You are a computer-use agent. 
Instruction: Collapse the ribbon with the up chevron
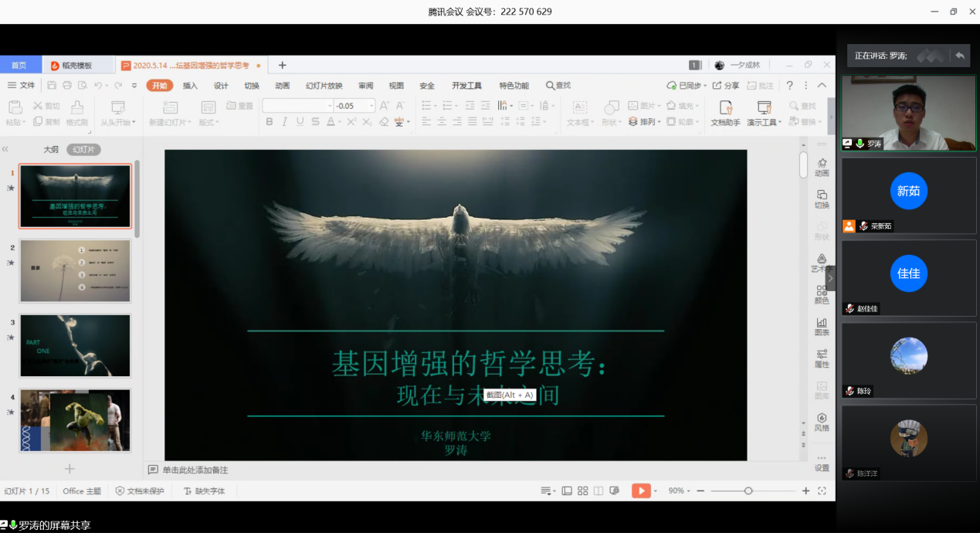pos(822,86)
